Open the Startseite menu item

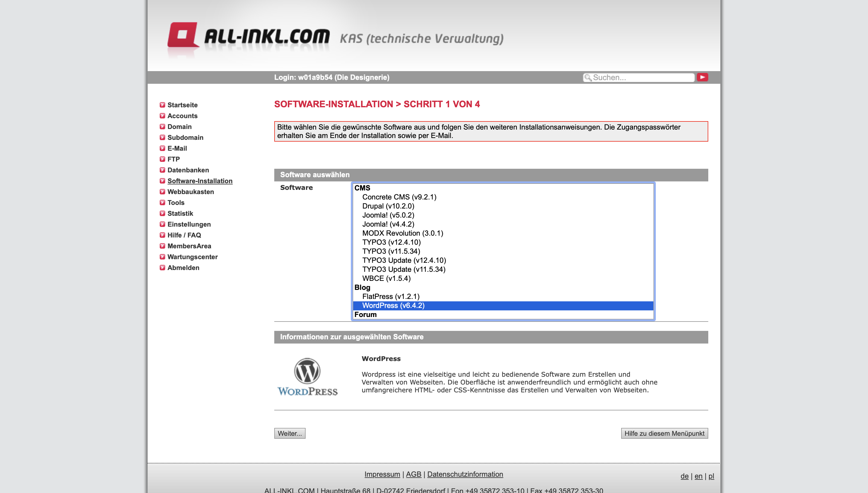pyautogui.click(x=182, y=105)
